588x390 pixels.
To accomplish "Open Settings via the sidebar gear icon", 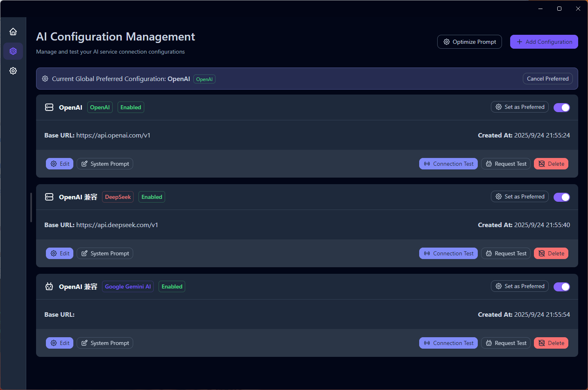I will (13, 71).
